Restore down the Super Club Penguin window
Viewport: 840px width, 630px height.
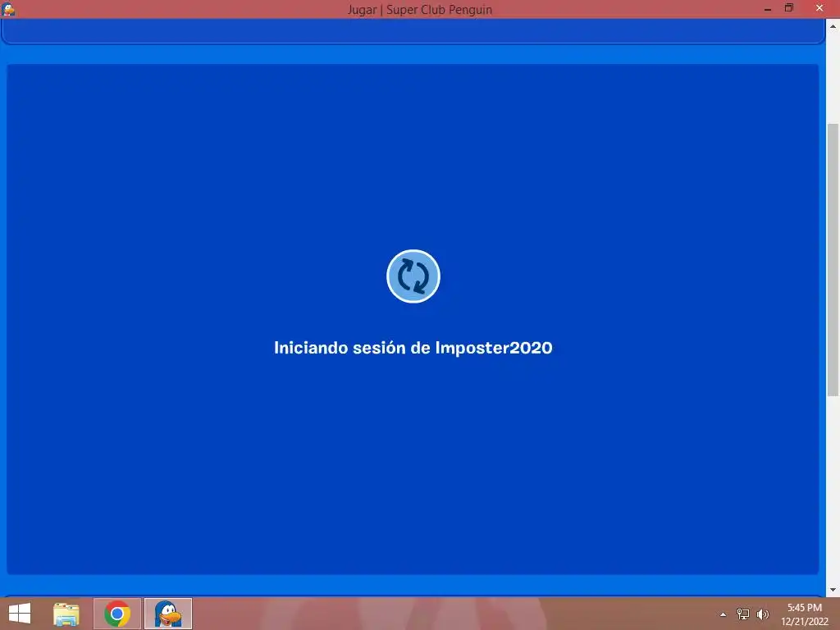[x=789, y=8]
